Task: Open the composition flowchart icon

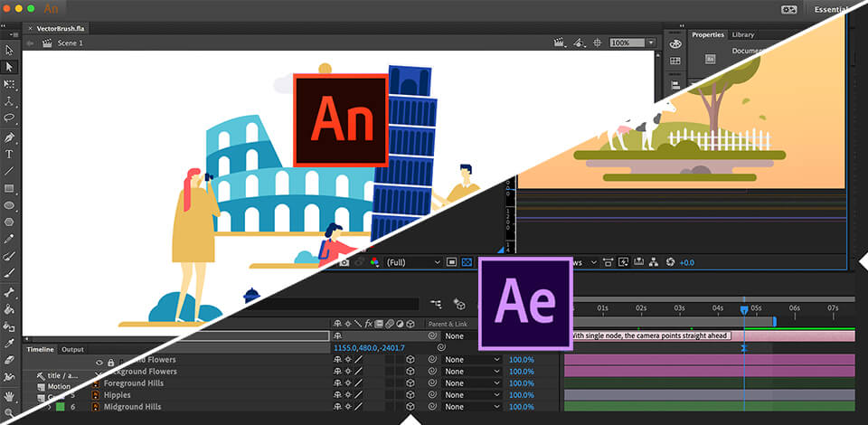Action: (x=653, y=261)
